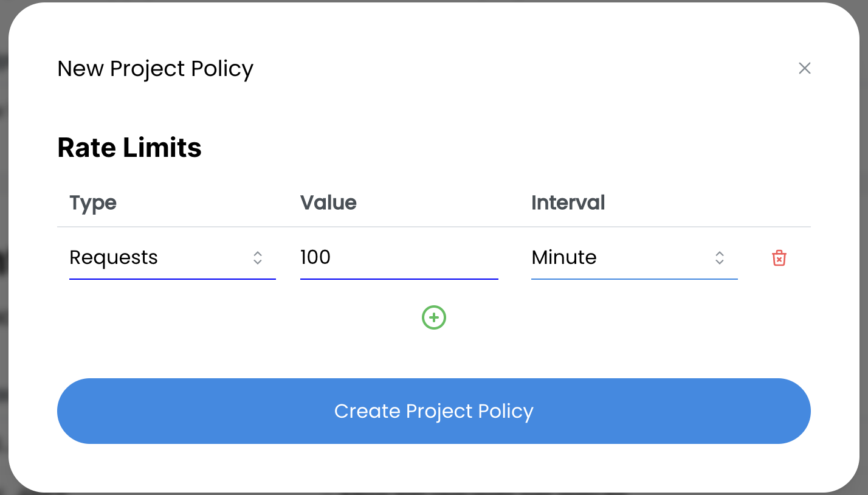Click the Requests text in the Type selector
The height and width of the screenshot is (495, 868).
[114, 258]
